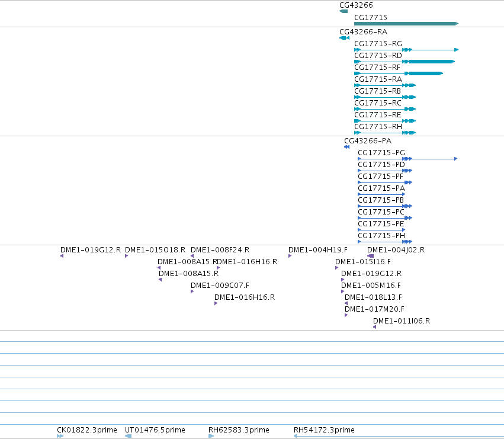Viewport: 504px width, 439px height.
Task: Click the CG17715-PD protein label
Action: pyautogui.click(x=381, y=165)
